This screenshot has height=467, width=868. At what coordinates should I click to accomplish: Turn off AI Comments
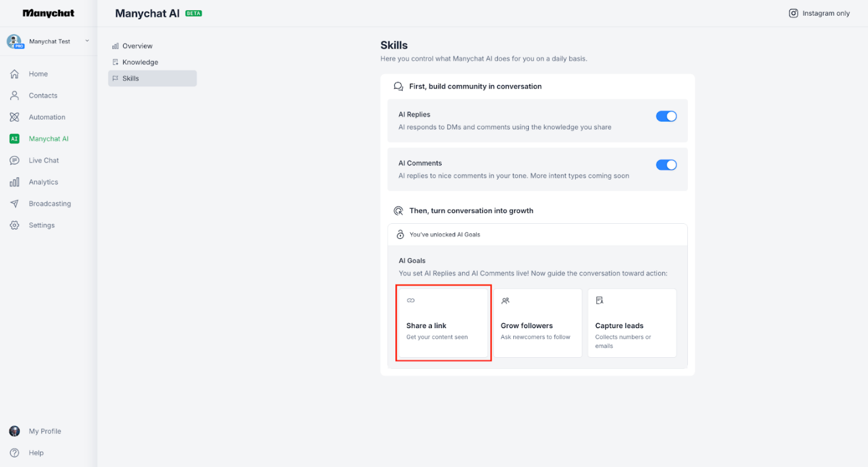click(666, 164)
